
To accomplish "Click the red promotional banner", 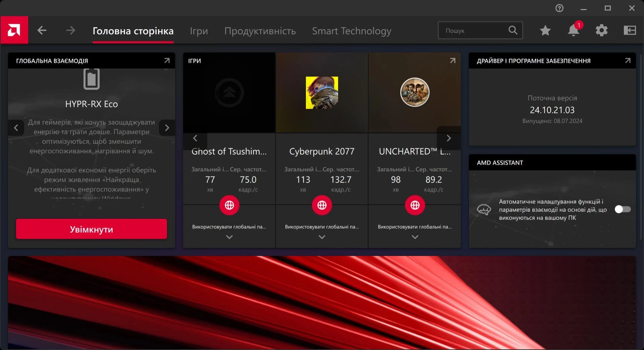I will tap(322, 303).
